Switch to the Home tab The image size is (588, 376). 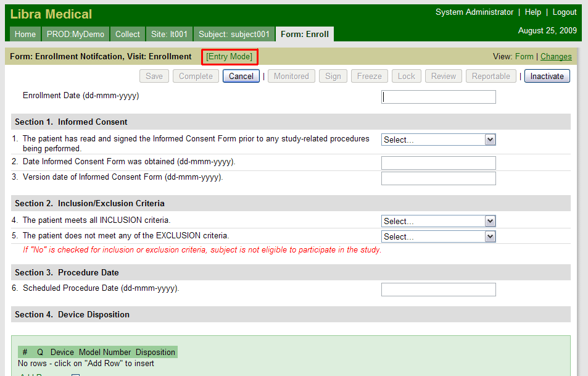tap(25, 35)
